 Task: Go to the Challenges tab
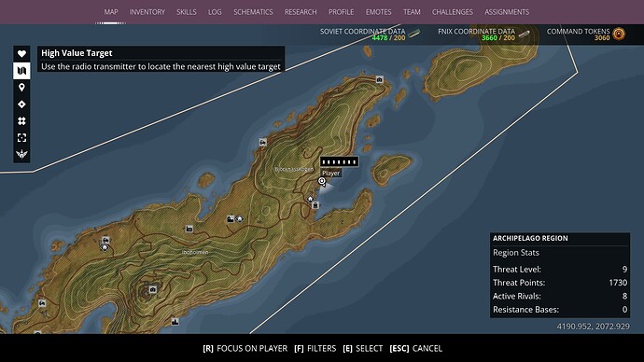(452, 12)
